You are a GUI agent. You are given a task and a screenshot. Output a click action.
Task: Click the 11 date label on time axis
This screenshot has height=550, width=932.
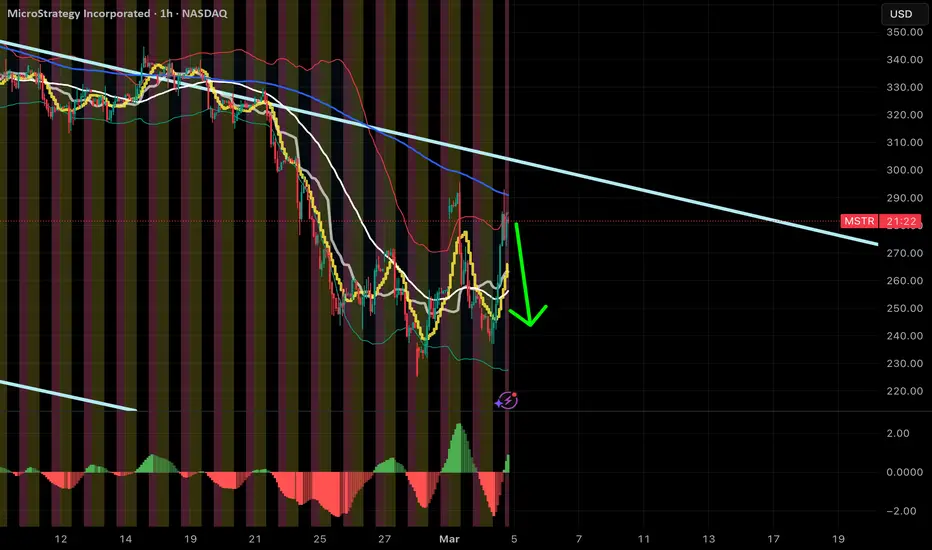pyautogui.click(x=644, y=539)
